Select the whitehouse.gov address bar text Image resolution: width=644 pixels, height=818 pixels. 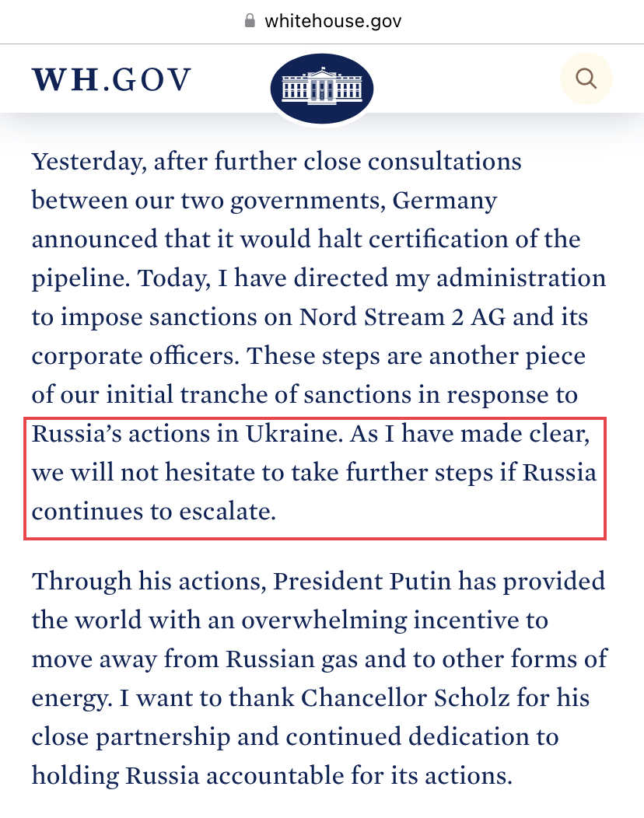click(x=333, y=21)
